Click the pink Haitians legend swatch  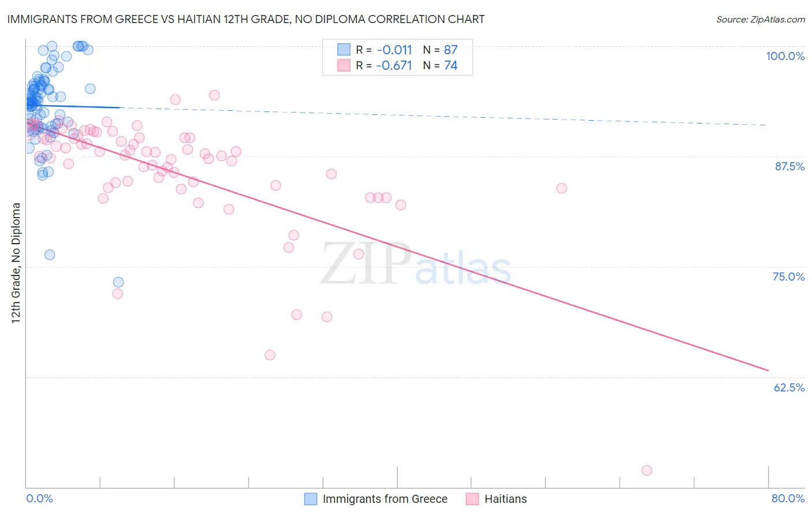(x=472, y=499)
